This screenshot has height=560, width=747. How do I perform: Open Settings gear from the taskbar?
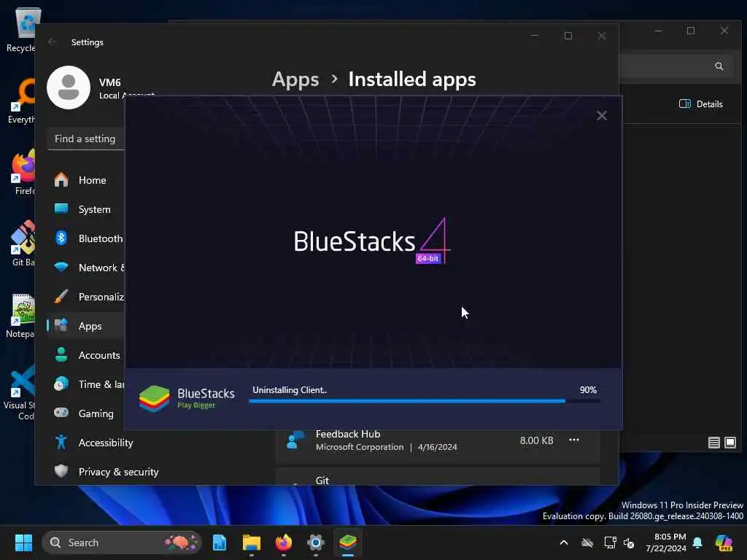click(x=315, y=542)
